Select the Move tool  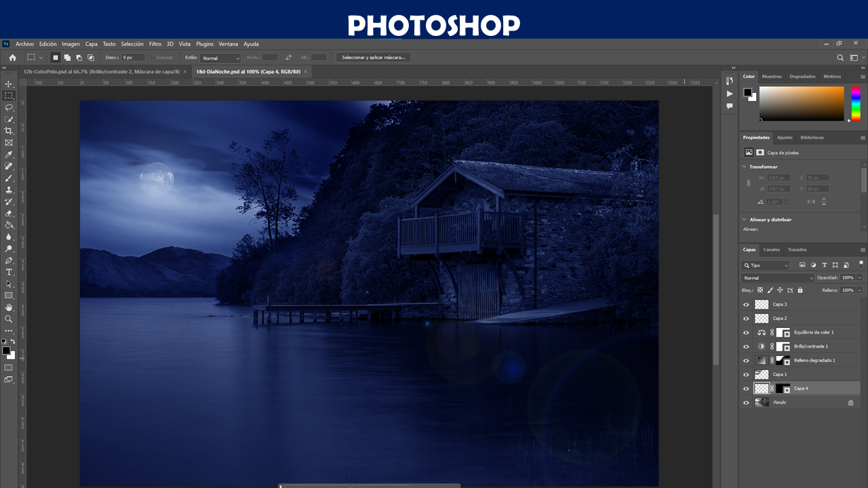click(x=9, y=84)
